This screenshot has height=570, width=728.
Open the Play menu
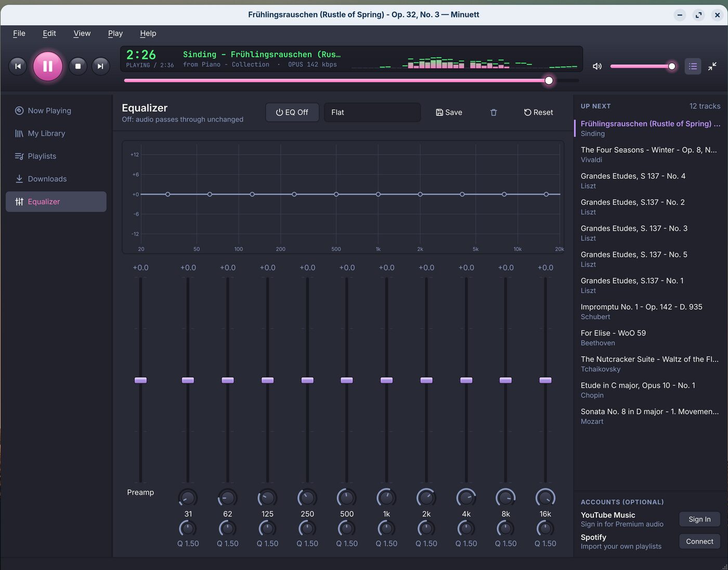115,33
